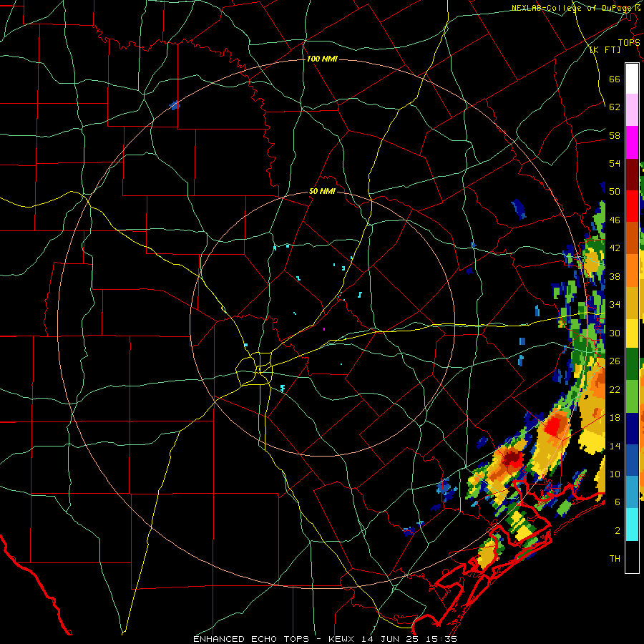644x644 pixels.
Task: Click the '62' legend value
Action: point(615,107)
